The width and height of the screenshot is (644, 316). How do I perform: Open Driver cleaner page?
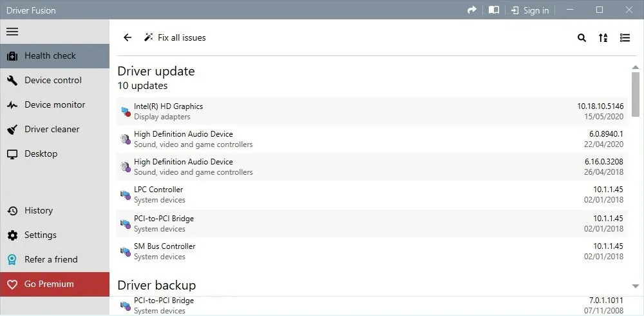point(52,130)
